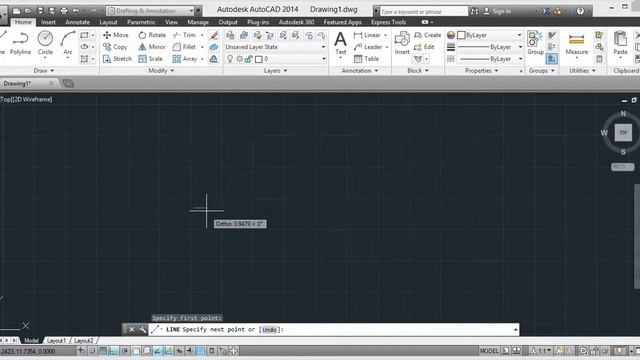Expand the Properties panel

482,71
